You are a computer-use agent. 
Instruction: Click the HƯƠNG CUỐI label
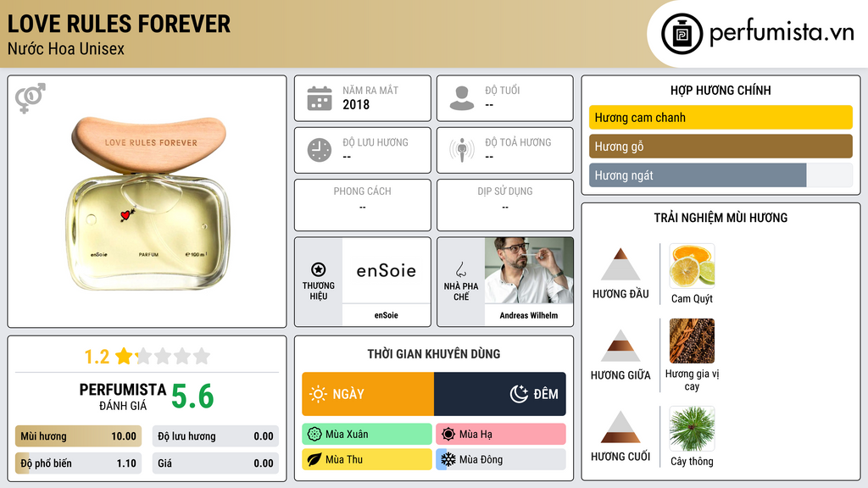point(620,457)
